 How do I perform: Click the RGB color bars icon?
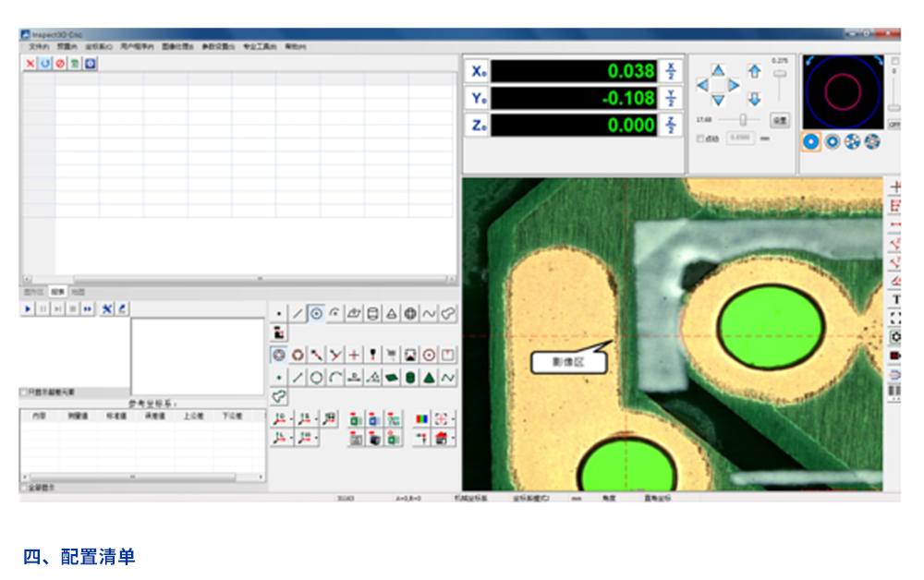421,418
